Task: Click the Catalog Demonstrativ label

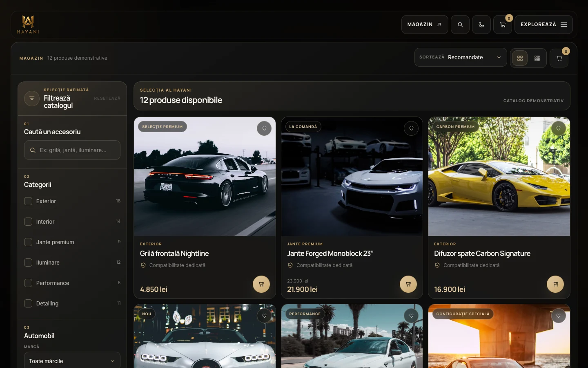Action: (533, 101)
